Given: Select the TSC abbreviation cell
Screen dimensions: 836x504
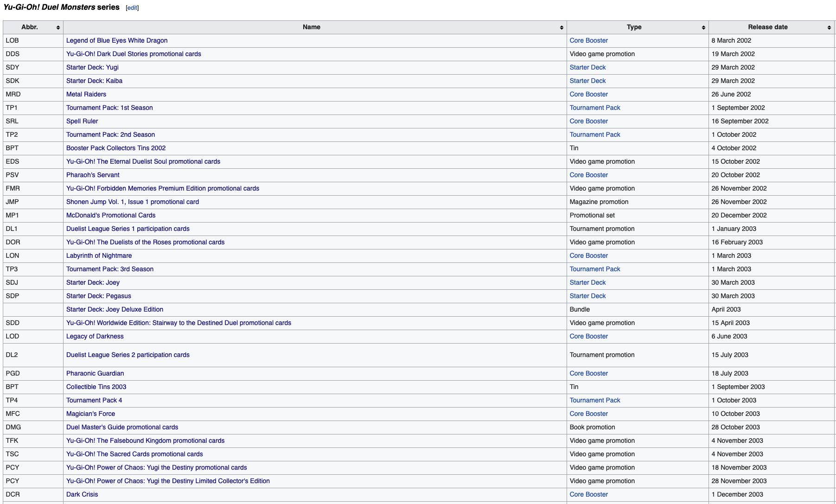Looking at the screenshot, I should pos(33,454).
